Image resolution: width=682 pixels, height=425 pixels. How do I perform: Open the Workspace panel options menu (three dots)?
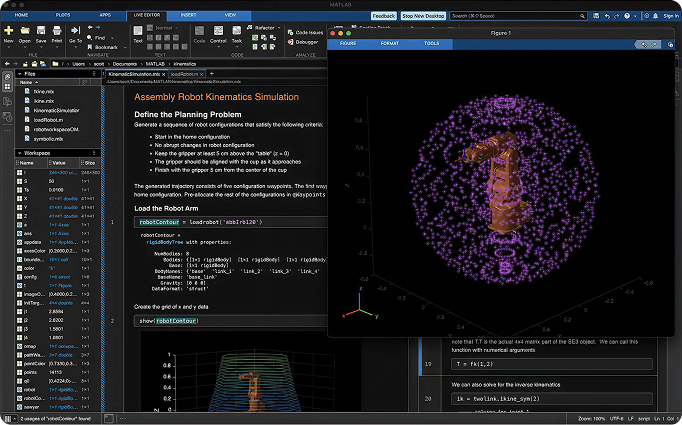[94, 153]
